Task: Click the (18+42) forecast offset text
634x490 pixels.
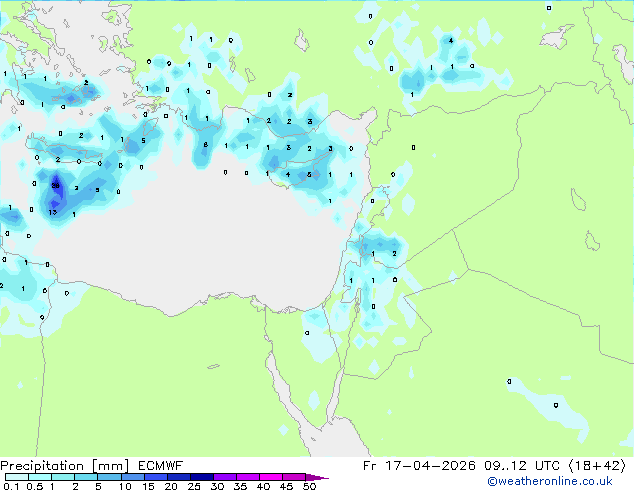Action: pyautogui.click(x=597, y=466)
